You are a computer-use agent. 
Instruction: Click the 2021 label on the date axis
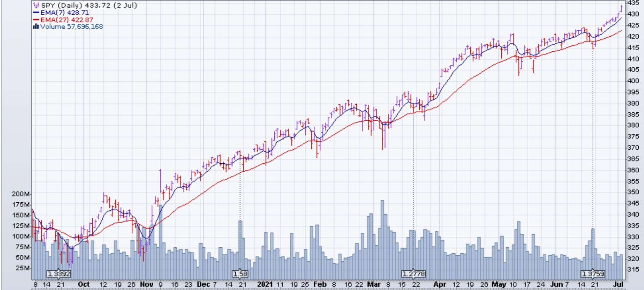click(x=265, y=284)
